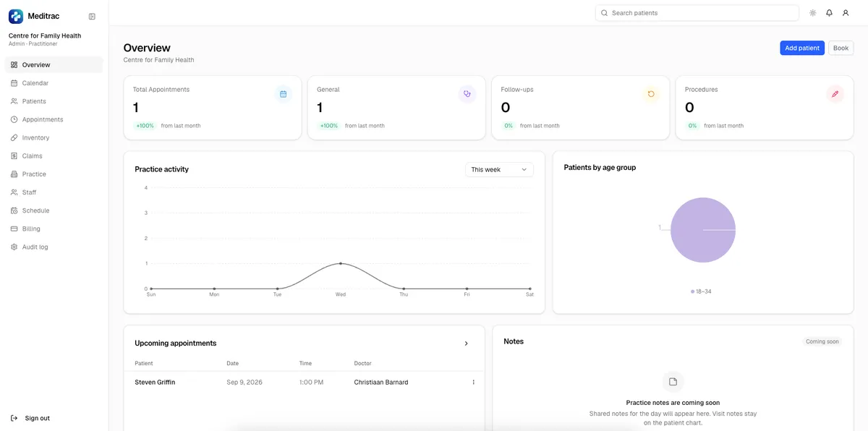The image size is (868, 431).
Task: Click the Calendar icon in sidebar
Action: click(14, 83)
